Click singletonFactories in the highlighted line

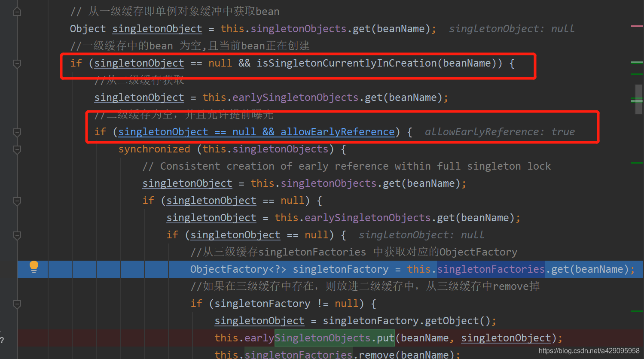pos(491,269)
